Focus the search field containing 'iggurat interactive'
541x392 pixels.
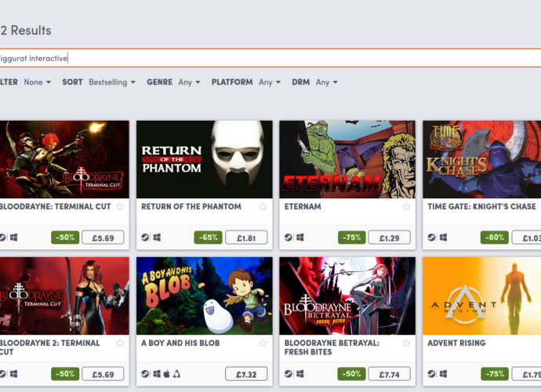tap(270, 58)
